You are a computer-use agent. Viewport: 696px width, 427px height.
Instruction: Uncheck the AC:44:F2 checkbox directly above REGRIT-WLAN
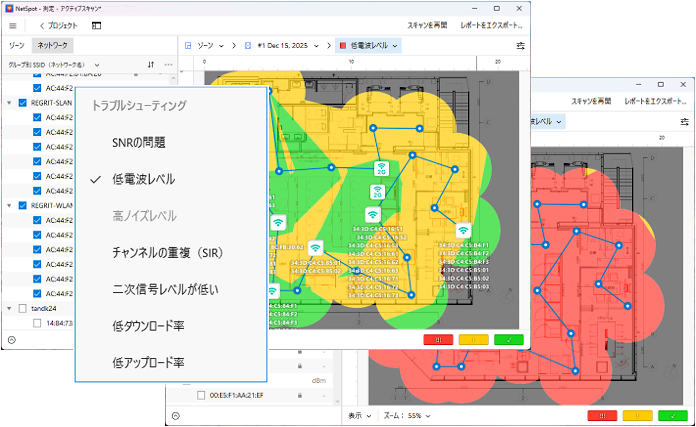(x=37, y=191)
